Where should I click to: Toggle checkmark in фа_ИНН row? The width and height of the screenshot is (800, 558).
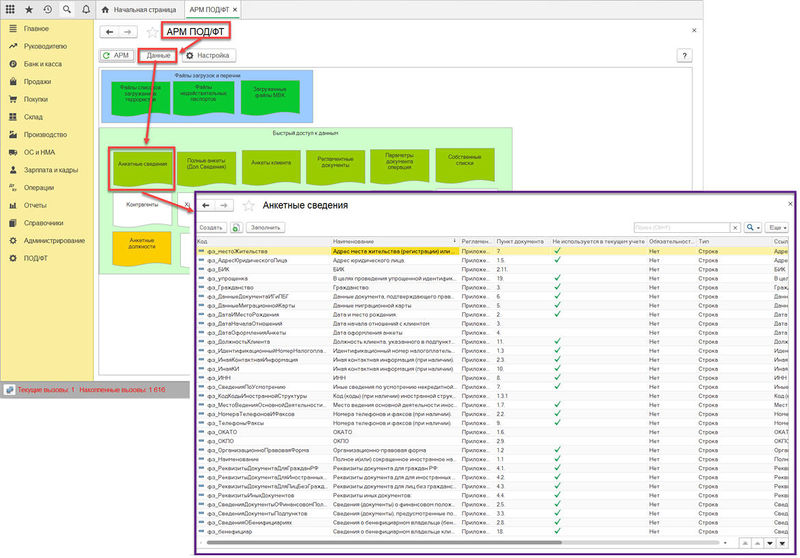[557, 378]
